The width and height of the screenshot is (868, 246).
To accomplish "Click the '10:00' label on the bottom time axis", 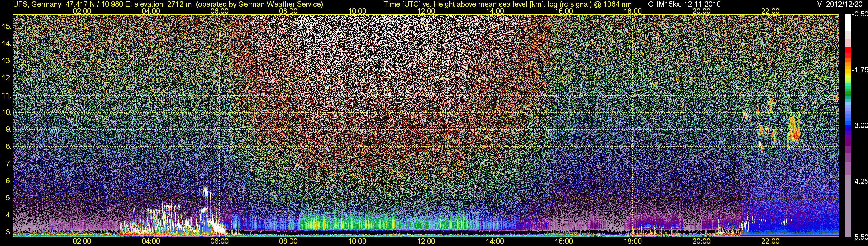I will coord(357,241).
